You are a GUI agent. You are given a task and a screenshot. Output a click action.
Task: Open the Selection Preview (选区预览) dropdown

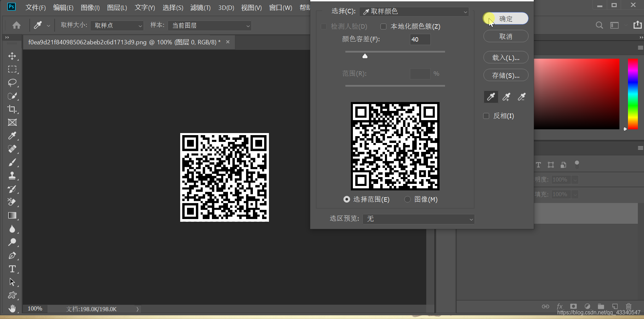418,219
